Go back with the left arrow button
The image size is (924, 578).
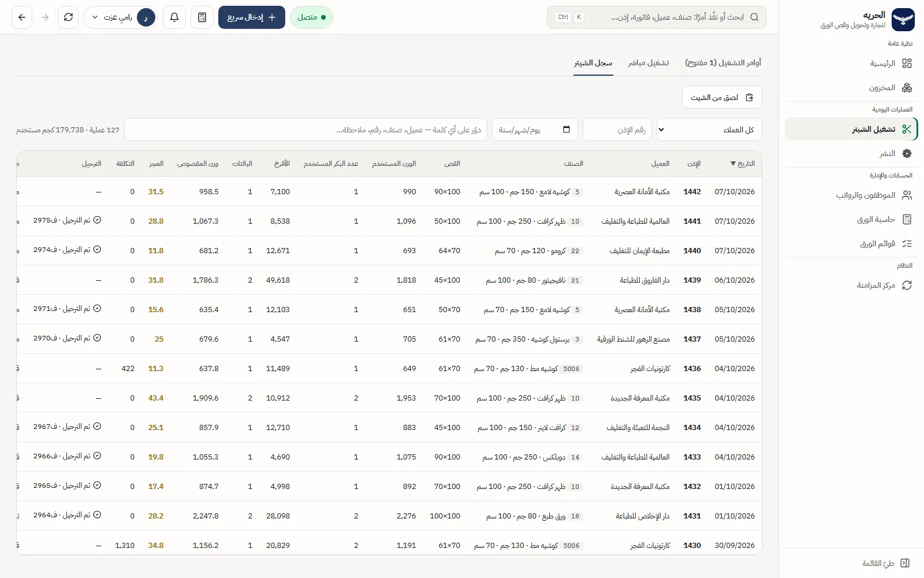click(x=22, y=17)
